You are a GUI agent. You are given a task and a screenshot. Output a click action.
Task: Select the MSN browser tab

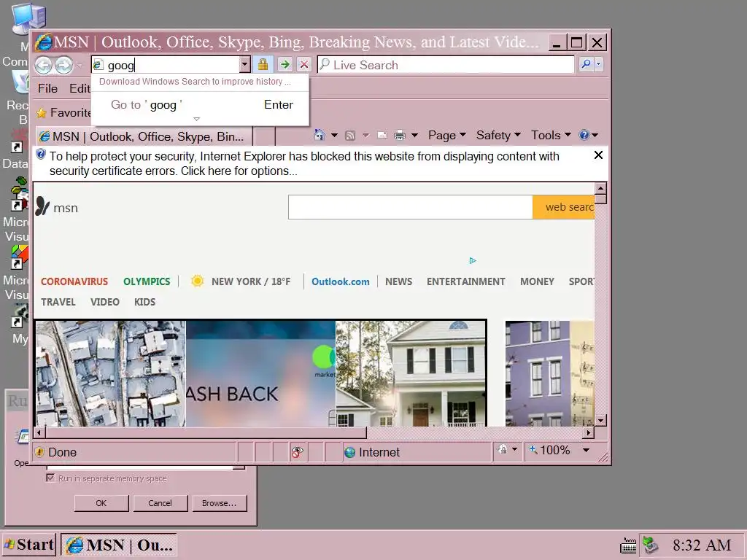click(144, 136)
